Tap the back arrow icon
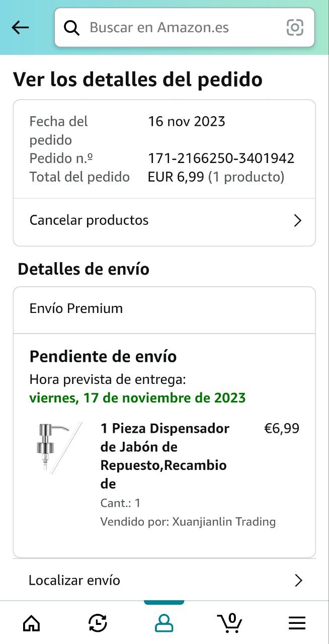 pos(20,28)
